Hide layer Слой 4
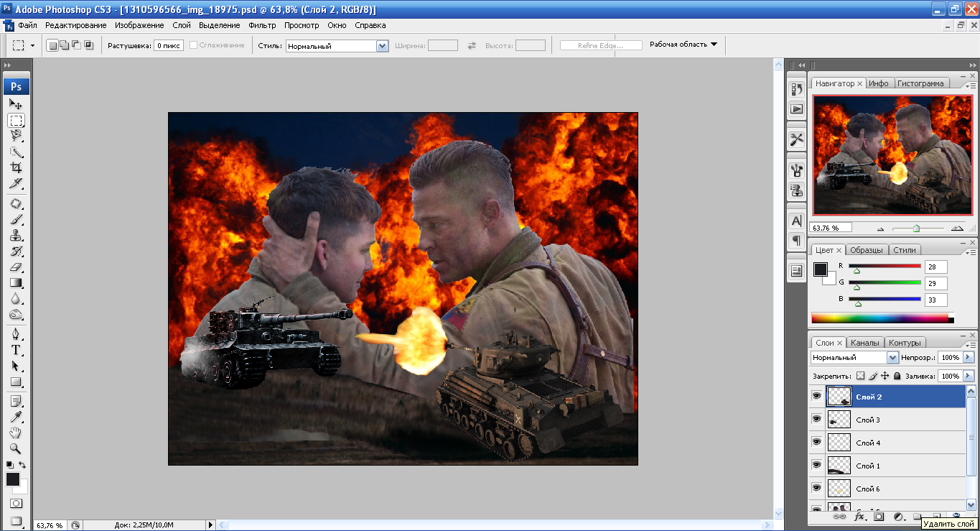 click(x=816, y=443)
